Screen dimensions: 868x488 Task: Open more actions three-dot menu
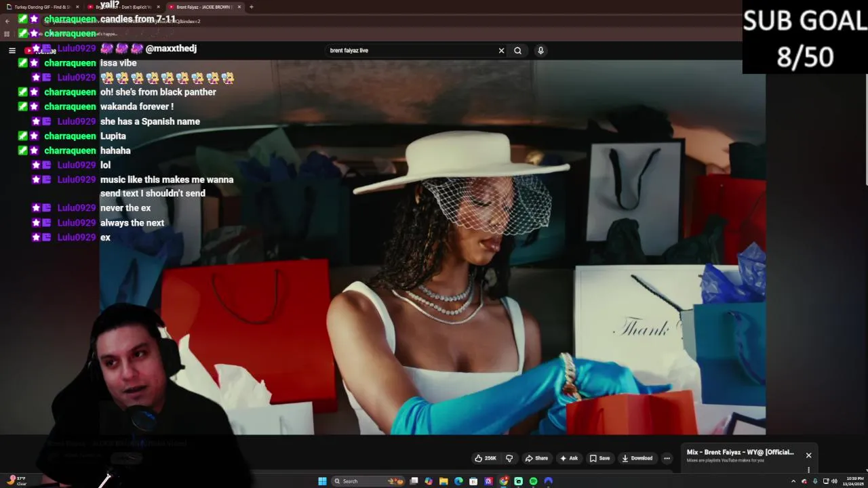667,458
